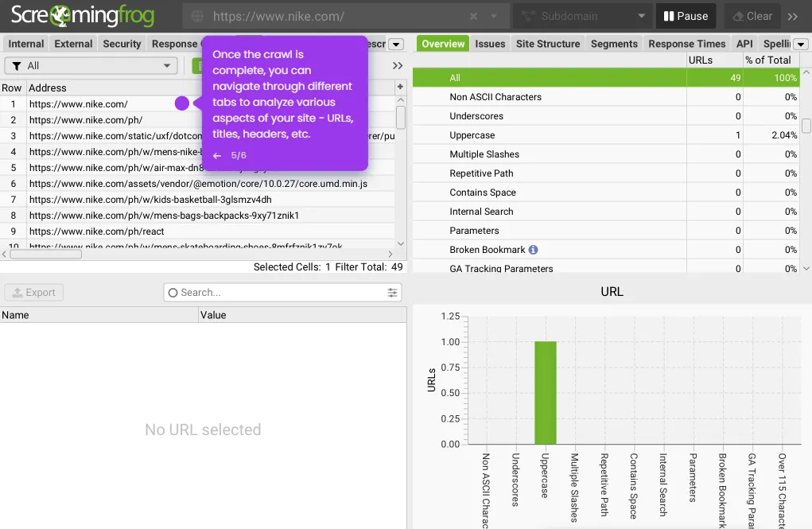Select the Underscores row
Screen dimensions: 812x529
(x=606, y=116)
